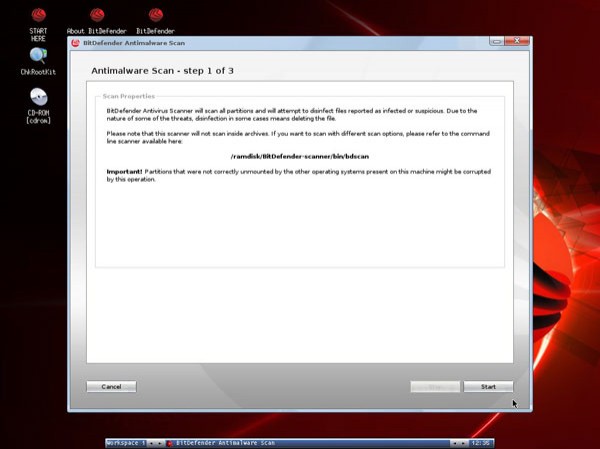Click the greyed-out button beside Start
Screen dimensions: 600x449
click(x=435, y=387)
